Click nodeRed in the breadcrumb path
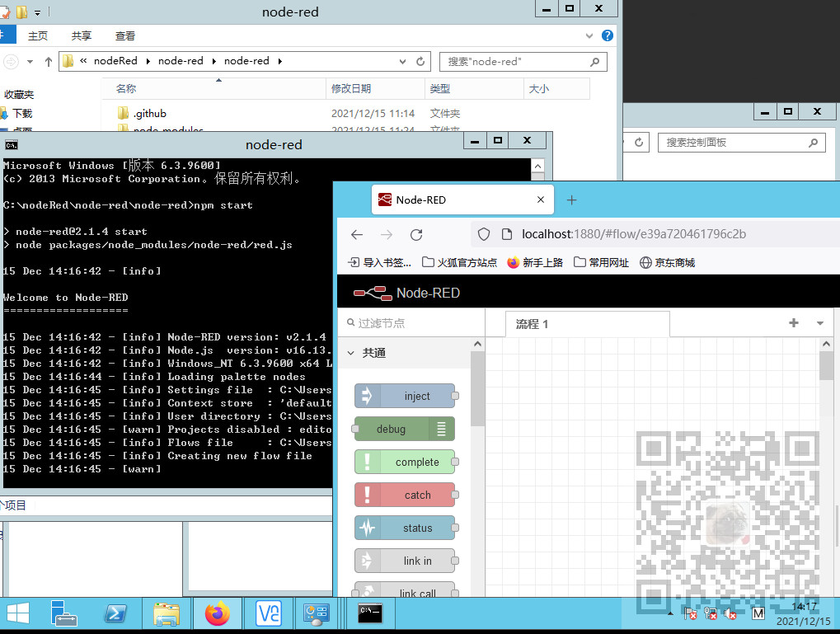Screen dimensions: 840x634 [115, 60]
